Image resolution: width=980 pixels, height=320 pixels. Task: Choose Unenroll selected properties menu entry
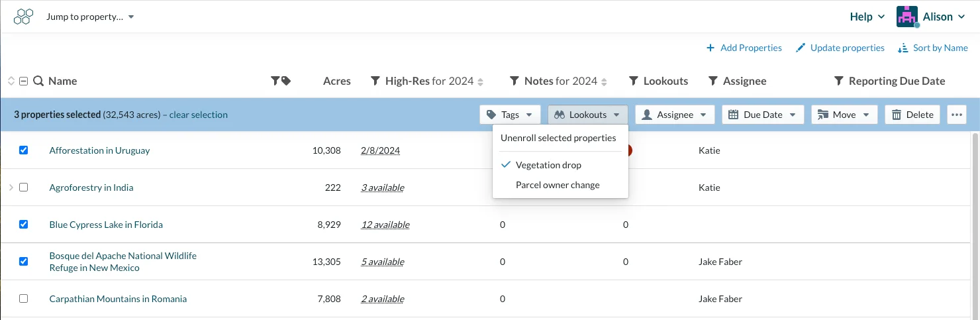tap(558, 138)
